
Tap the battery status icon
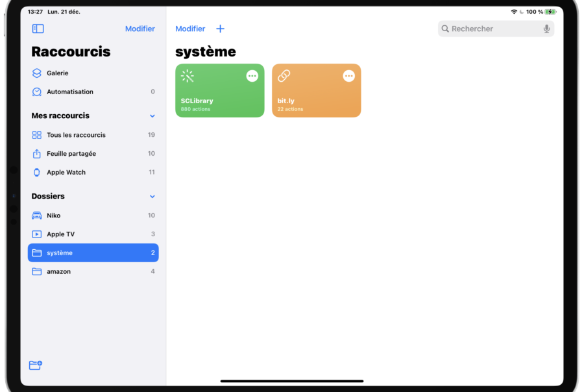click(550, 12)
